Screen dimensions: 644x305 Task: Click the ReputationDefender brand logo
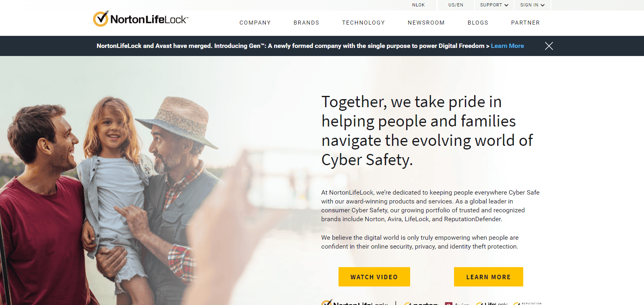tap(527, 303)
